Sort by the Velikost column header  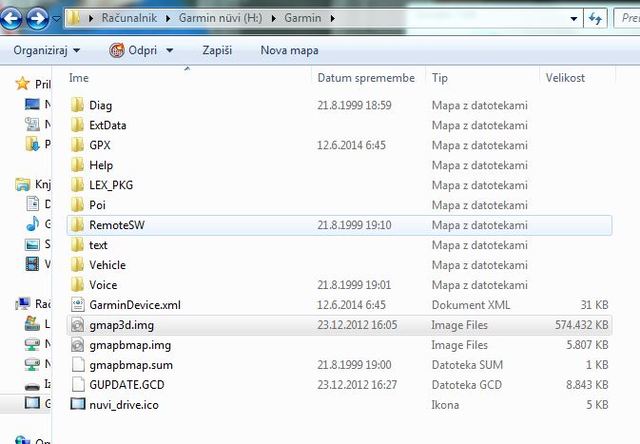pyautogui.click(x=565, y=78)
